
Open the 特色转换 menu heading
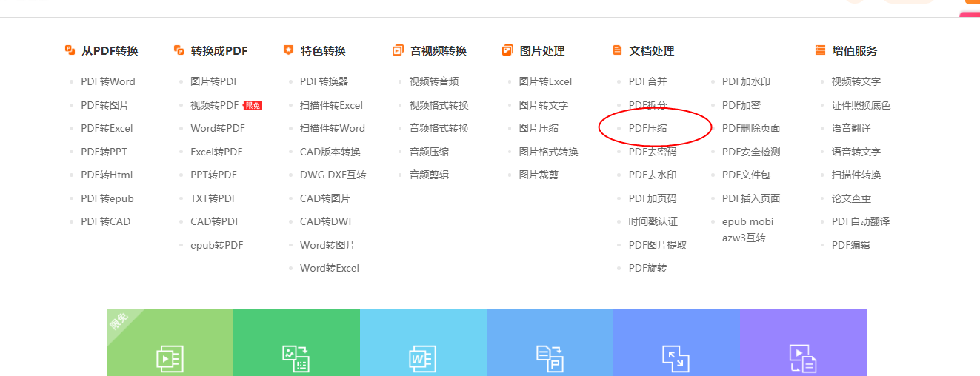[323, 51]
